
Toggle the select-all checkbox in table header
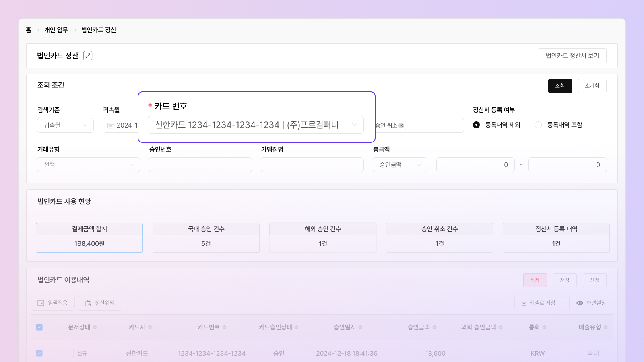coord(39,327)
